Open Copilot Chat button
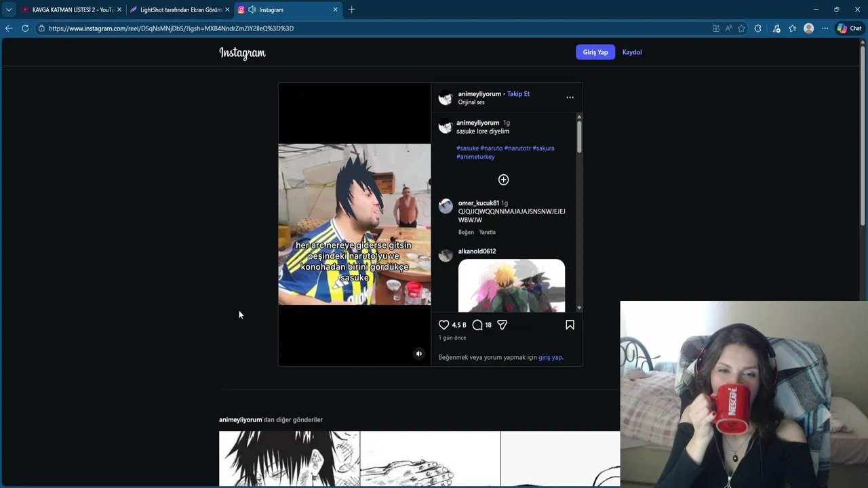Image resolution: width=868 pixels, height=488 pixels. [x=849, y=28]
